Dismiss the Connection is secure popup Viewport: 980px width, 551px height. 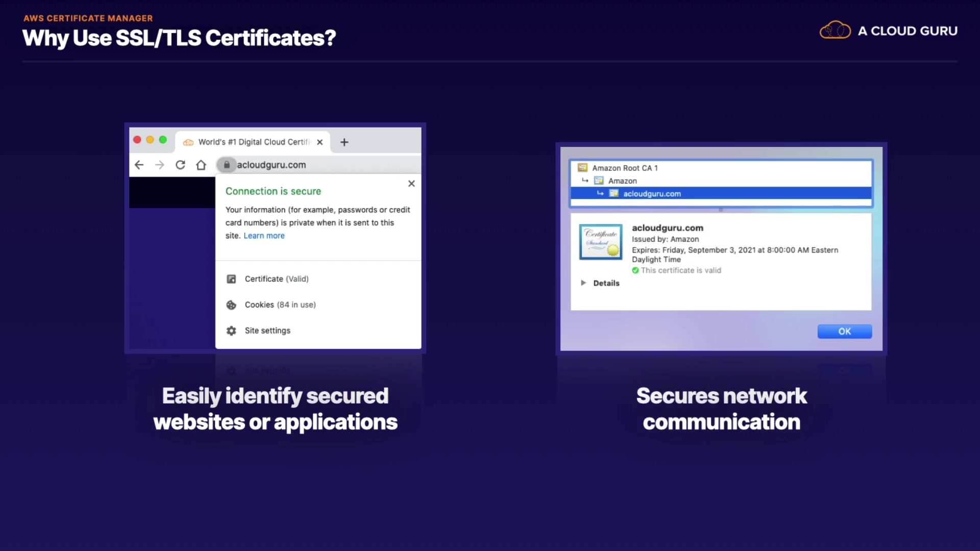coord(411,184)
